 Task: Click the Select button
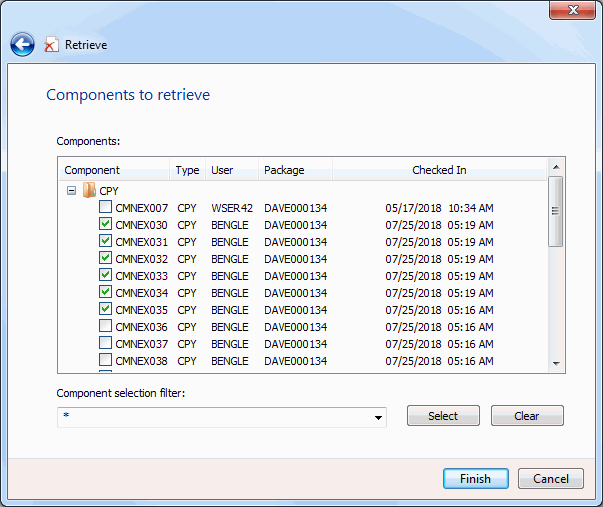pos(443,415)
